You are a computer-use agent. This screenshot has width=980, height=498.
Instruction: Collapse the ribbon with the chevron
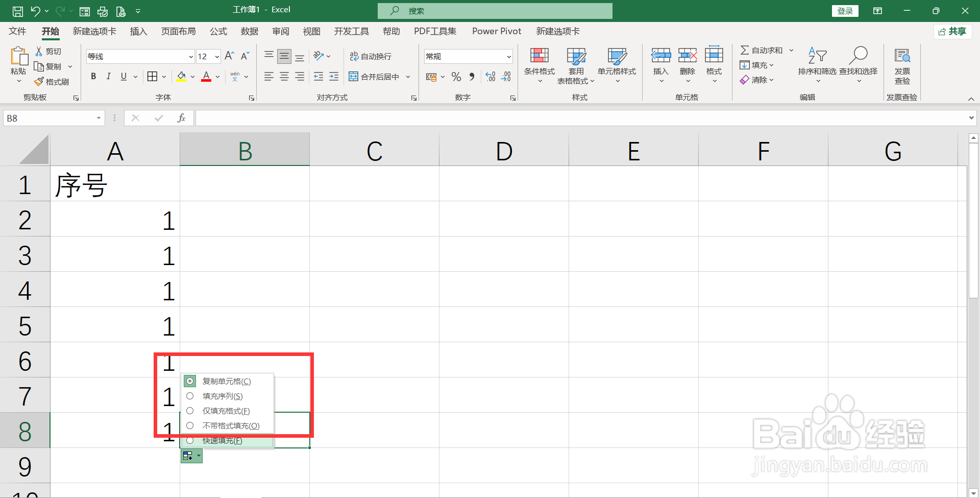[x=971, y=99]
